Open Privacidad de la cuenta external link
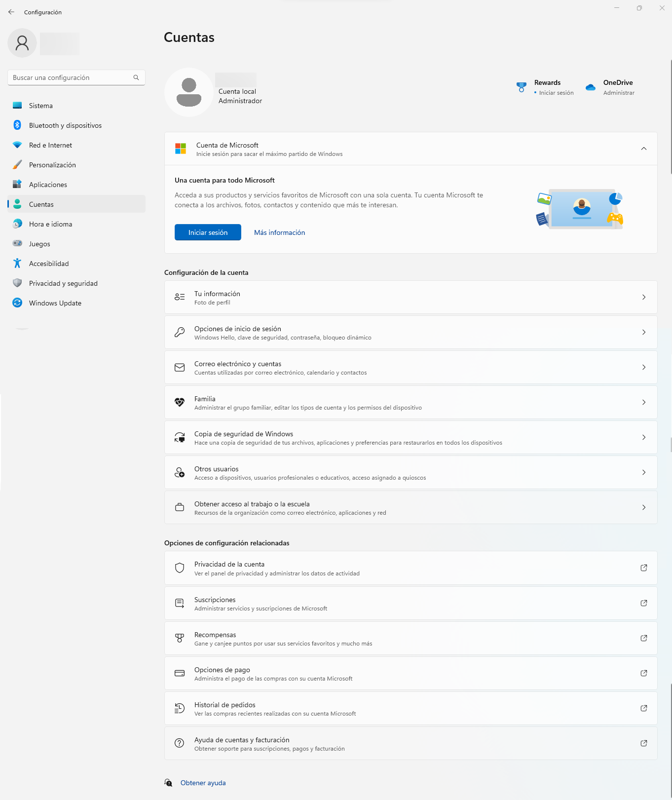Screen dimensions: 672x800 click(x=644, y=568)
